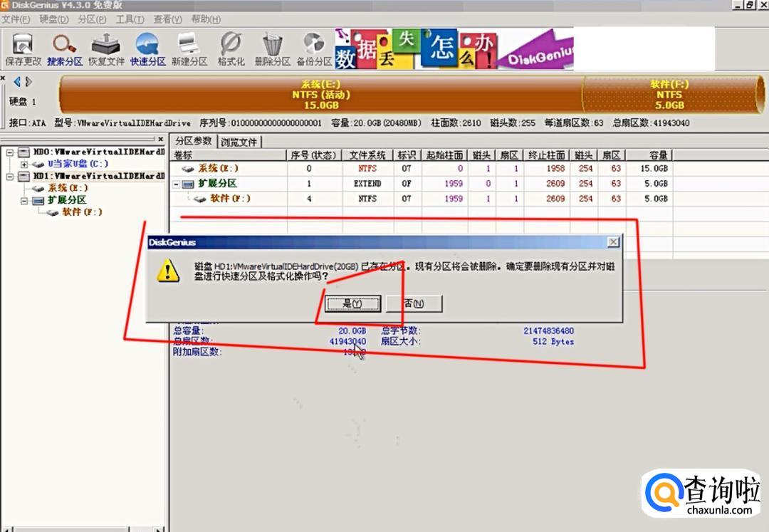
Task: Go to next disk with right arrow
Action: coord(29,81)
